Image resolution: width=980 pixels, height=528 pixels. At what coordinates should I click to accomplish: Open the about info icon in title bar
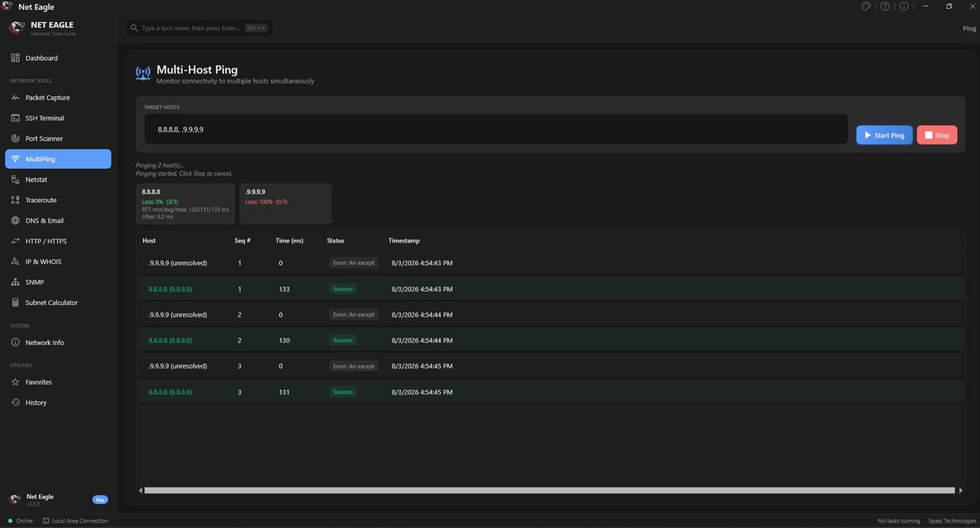[x=904, y=6]
